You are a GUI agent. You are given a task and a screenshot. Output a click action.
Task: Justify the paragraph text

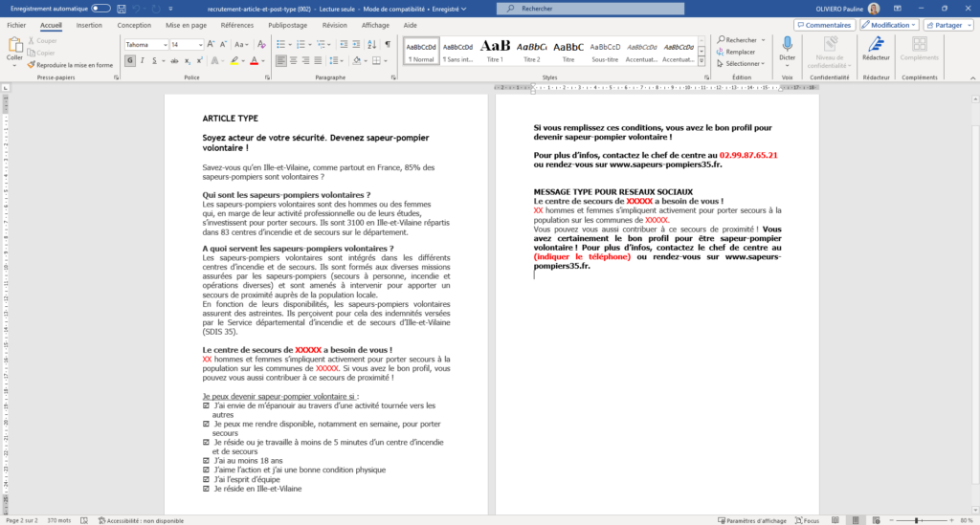click(x=318, y=61)
